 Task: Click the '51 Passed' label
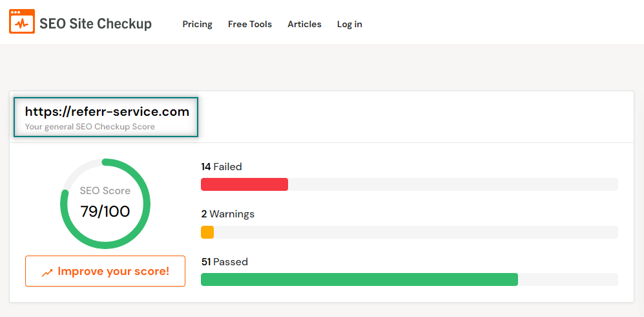click(224, 262)
